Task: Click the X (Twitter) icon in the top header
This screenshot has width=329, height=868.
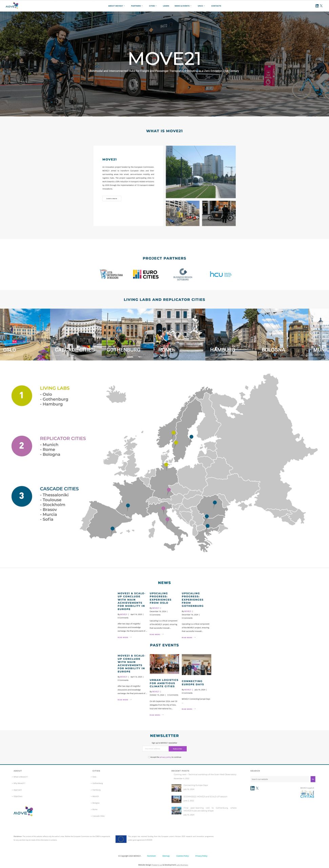Action: (x=321, y=6)
